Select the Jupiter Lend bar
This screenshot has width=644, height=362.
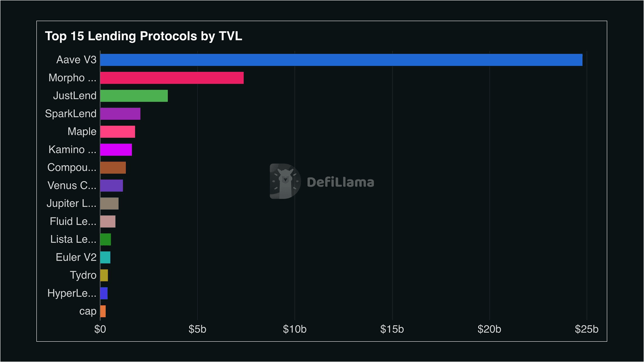(x=109, y=204)
